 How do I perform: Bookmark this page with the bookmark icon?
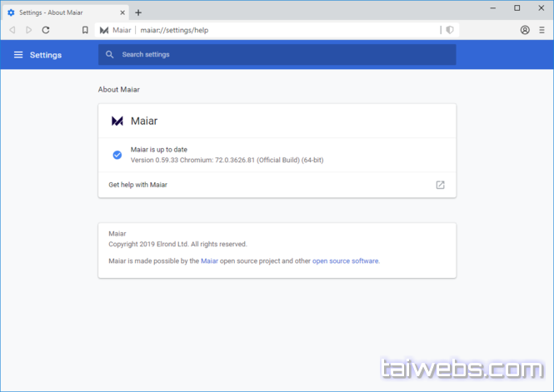85,30
